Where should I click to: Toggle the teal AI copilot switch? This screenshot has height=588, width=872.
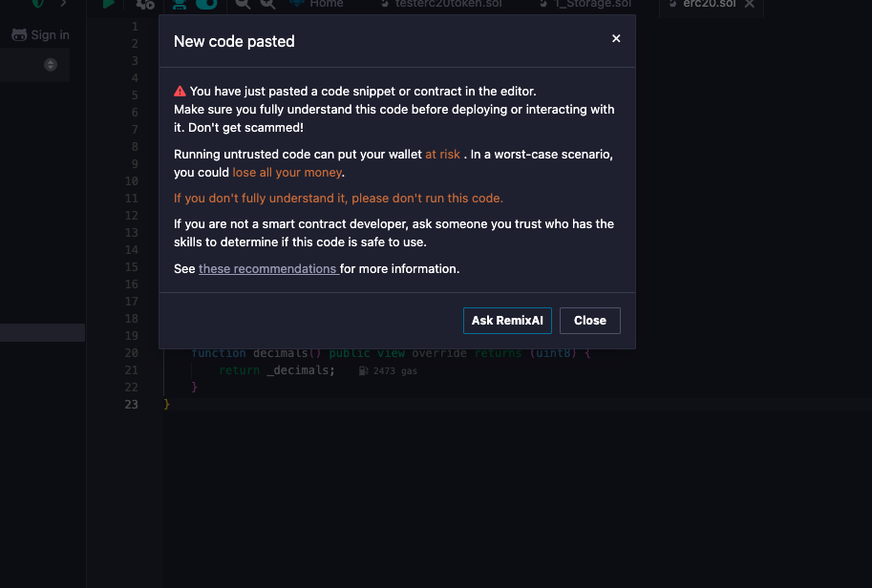point(206,5)
